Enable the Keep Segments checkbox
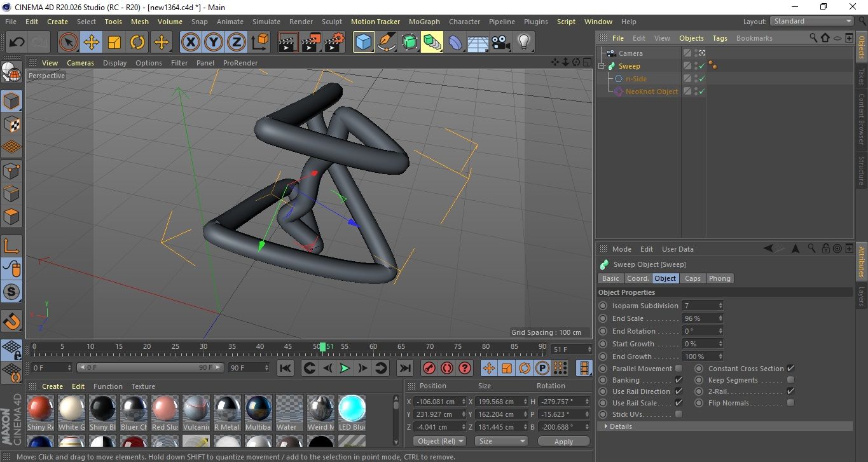The image size is (868, 462). click(790, 379)
